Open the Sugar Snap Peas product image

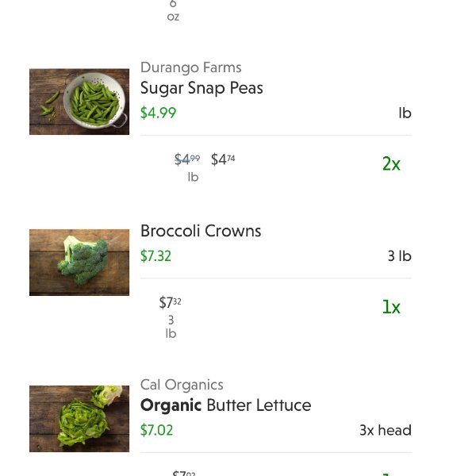(79, 102)
